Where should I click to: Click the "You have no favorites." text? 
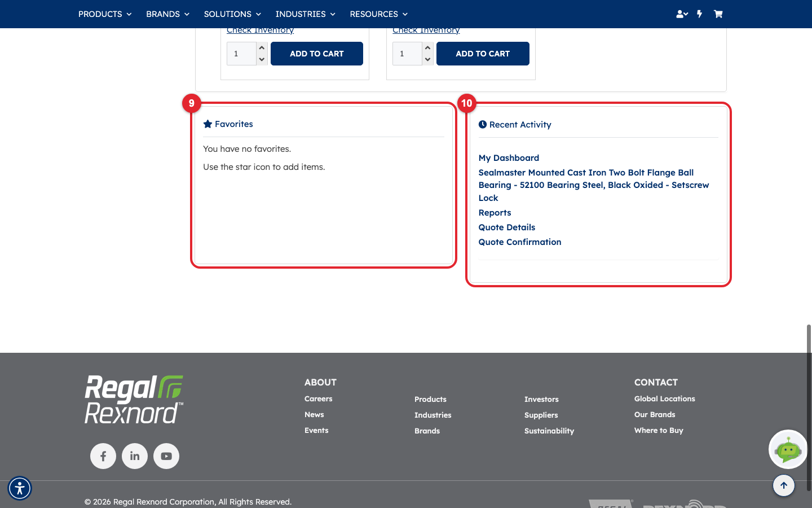click(247, 149)
